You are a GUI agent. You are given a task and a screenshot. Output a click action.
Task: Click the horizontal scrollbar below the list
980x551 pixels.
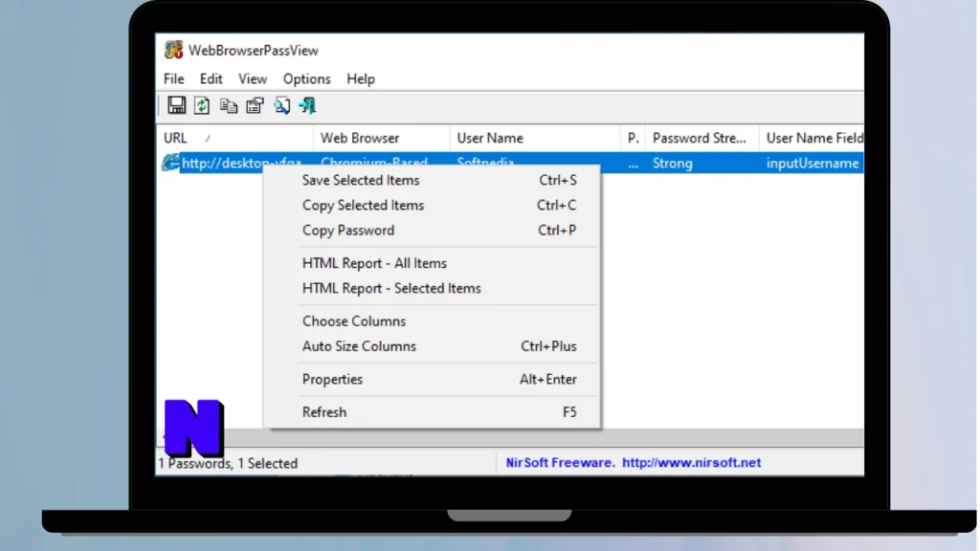pos(510,437)
